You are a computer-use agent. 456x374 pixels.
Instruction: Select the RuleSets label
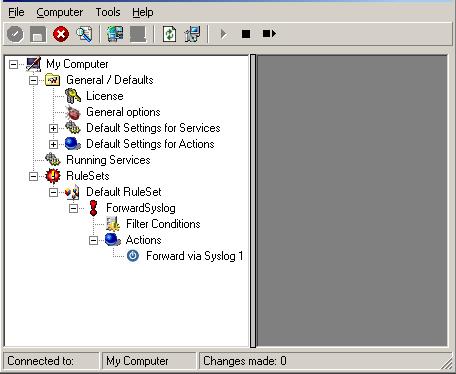tap(88, 176)
